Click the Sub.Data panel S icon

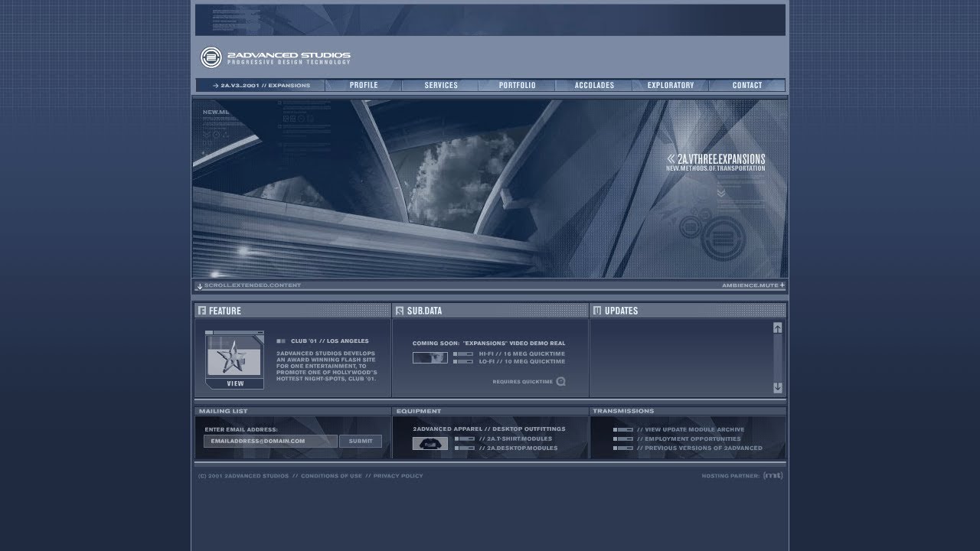click(x=400, y=311)
